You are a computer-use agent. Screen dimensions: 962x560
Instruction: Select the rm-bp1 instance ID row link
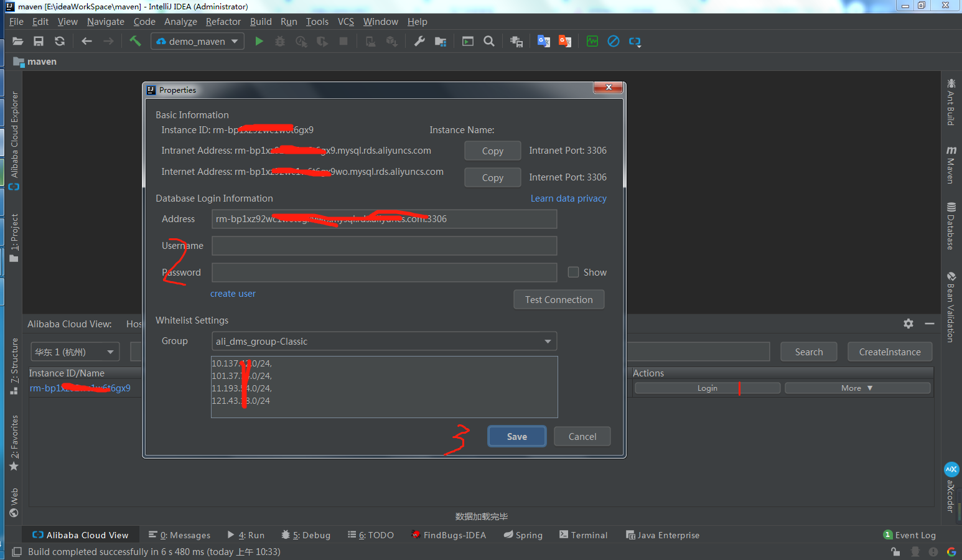[x=80, y=388]
